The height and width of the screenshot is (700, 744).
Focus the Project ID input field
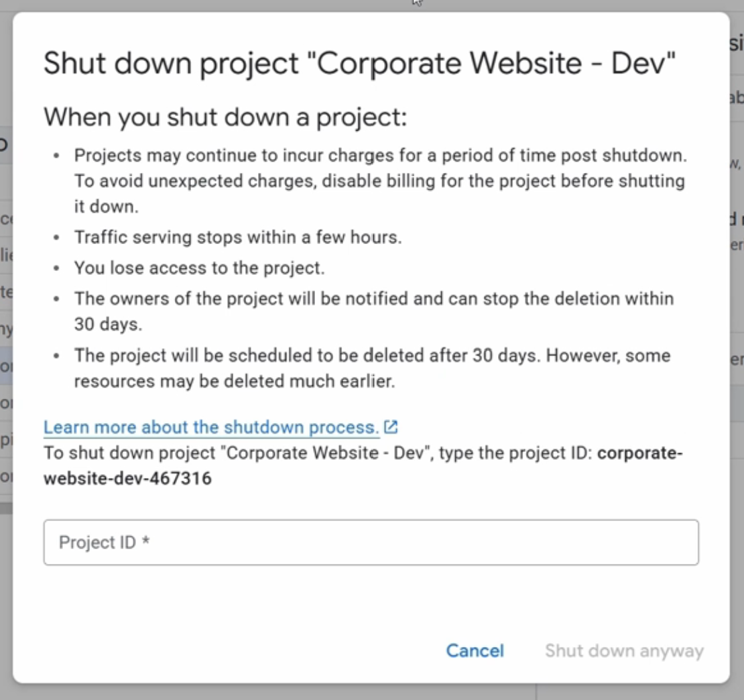click(x=371, y=542)
